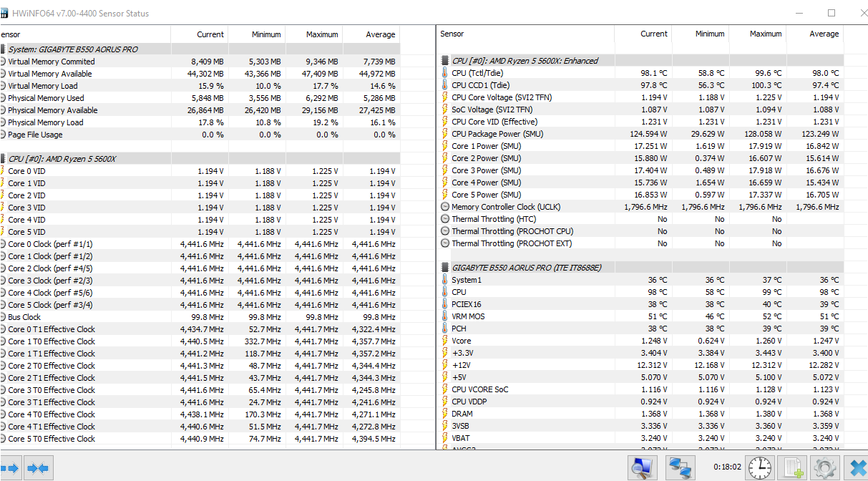Click icon beside Thermal Throttling (PROCHOT CPU)
Viewport: 868px width, 481px height.
click(x=445, y=231)
